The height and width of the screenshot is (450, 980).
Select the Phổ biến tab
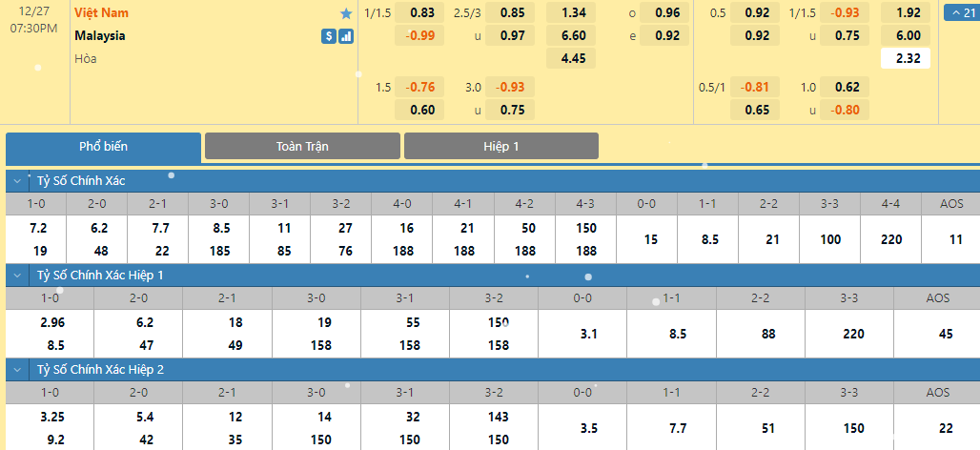[x=104, y=147]
